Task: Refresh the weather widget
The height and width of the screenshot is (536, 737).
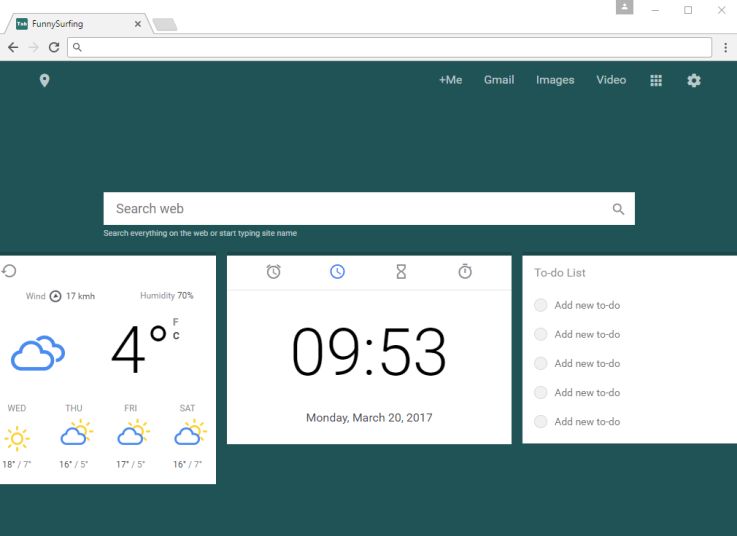Action: pos(9,271)
